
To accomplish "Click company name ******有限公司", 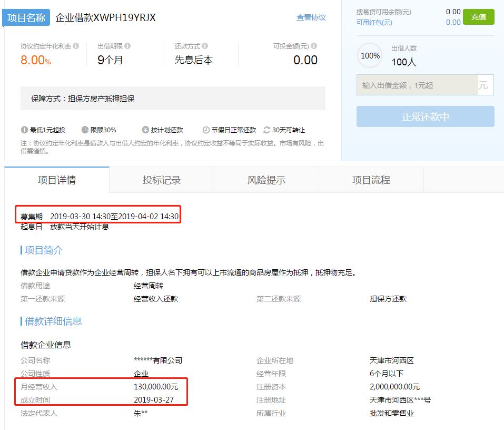I will pos(158,360).
